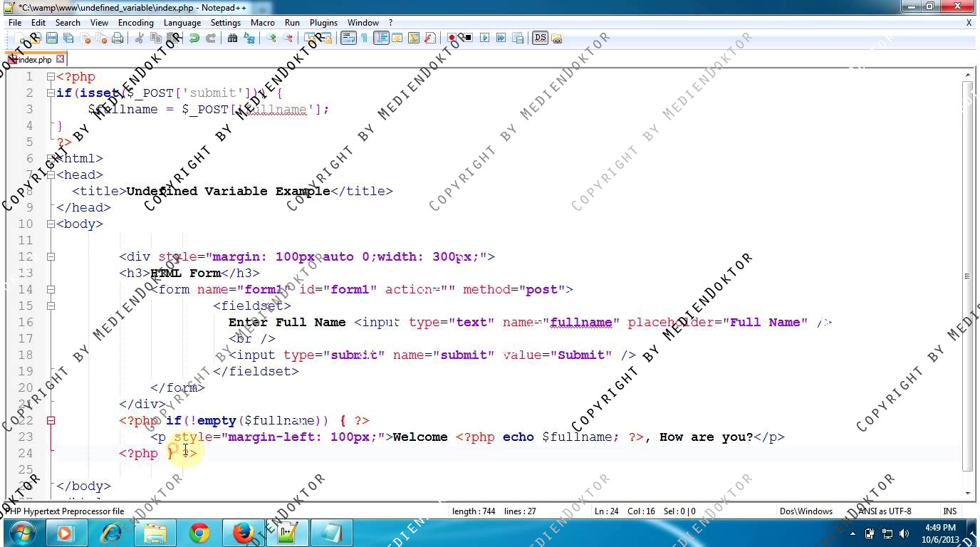Screen dimensions: 980x547
Task: Click the Zoom In toolbar icon
Action: 271,38
